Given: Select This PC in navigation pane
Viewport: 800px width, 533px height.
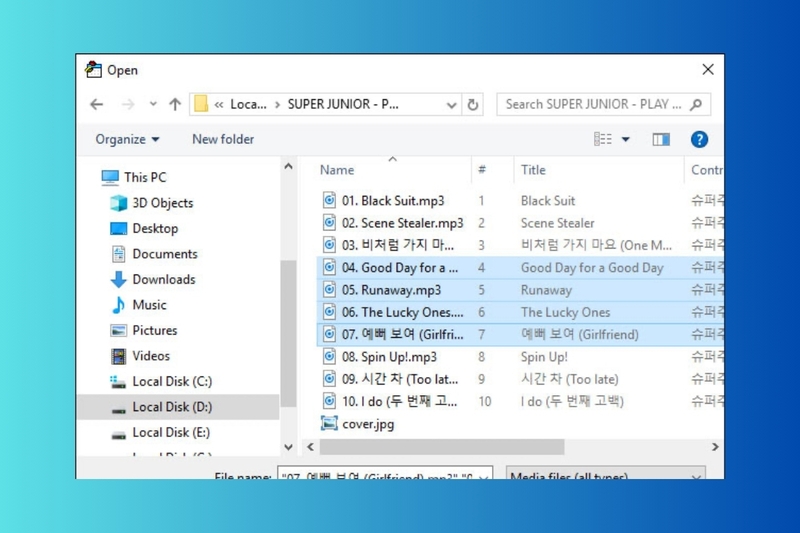Looking at the screenshot, I should [x=134, y=177].
